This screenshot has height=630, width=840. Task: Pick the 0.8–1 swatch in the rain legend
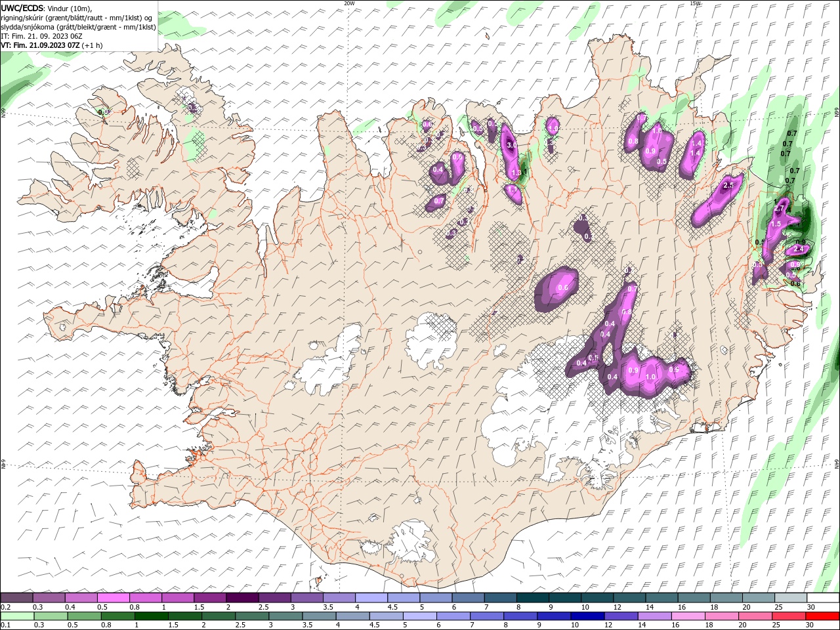point(117,616)
